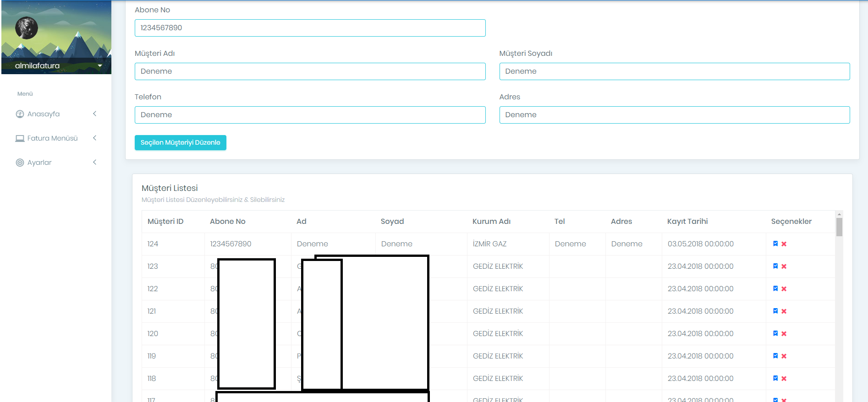
Task: Expand Anasayfa menu chevron
Action: click(x=95, y=114)
